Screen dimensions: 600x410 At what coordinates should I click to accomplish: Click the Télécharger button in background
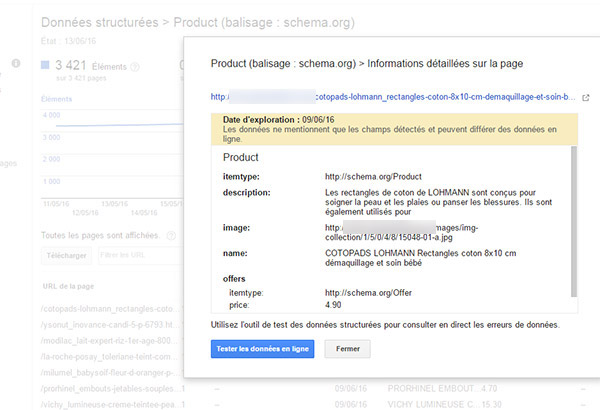[67, 255]
